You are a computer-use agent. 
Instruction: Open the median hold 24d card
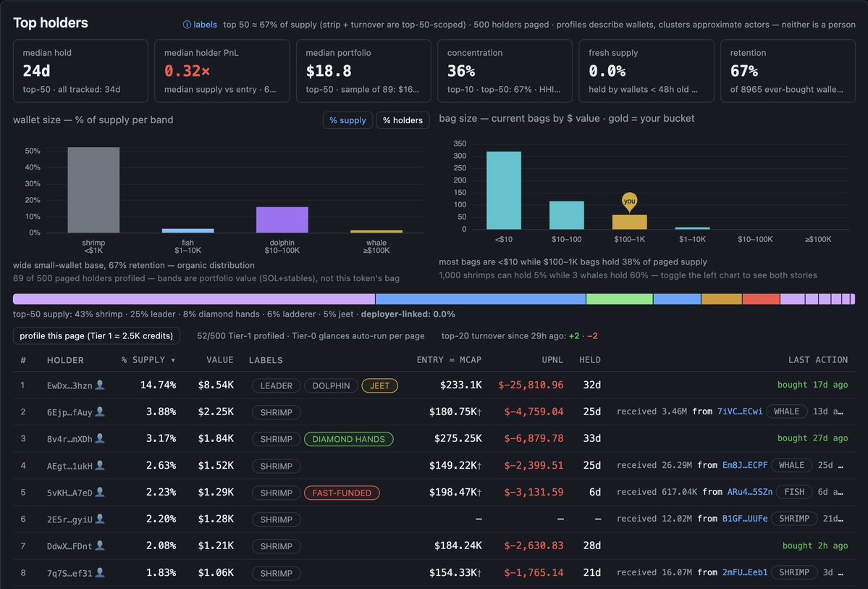point(80,71)
